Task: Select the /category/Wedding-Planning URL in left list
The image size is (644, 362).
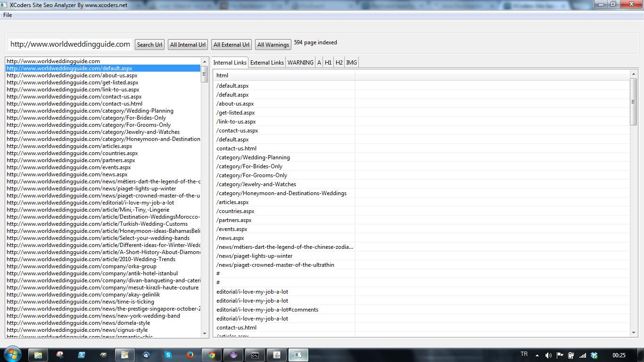Action: pyautogui.click(x=103, y=110)
